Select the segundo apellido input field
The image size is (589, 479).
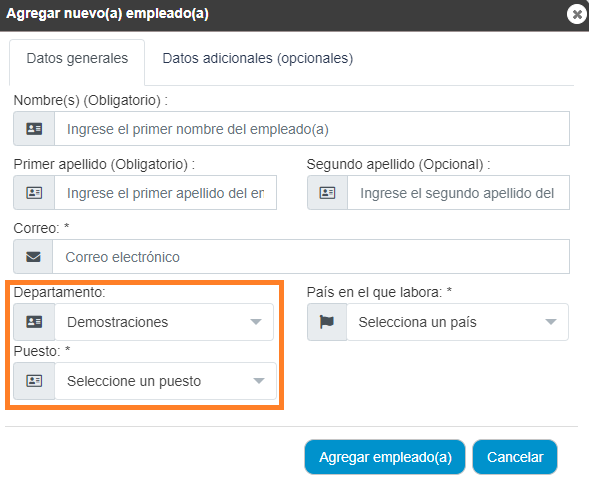click(458, 193)
